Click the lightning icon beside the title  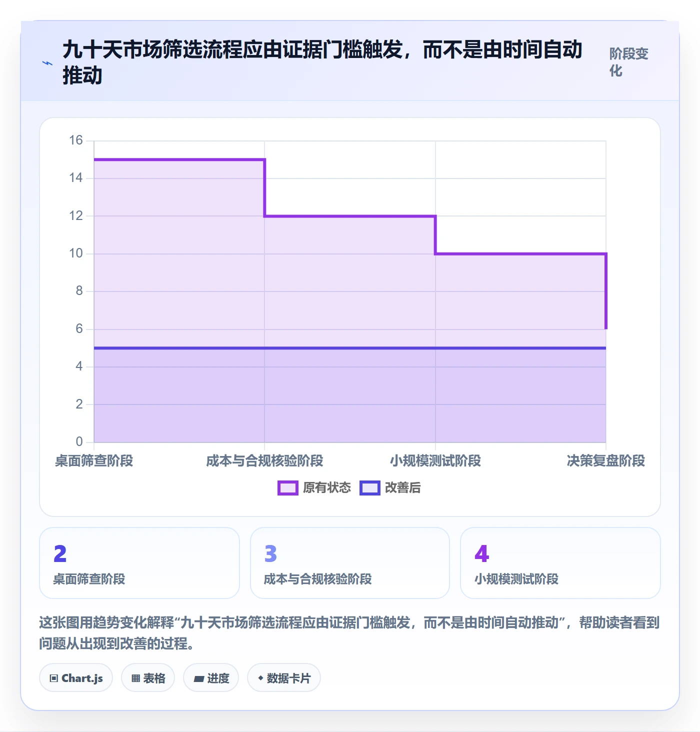[x=47, y=63]
